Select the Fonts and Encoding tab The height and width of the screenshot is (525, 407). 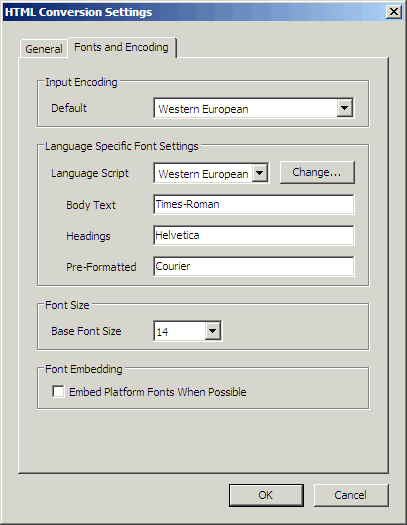(121, 47)
